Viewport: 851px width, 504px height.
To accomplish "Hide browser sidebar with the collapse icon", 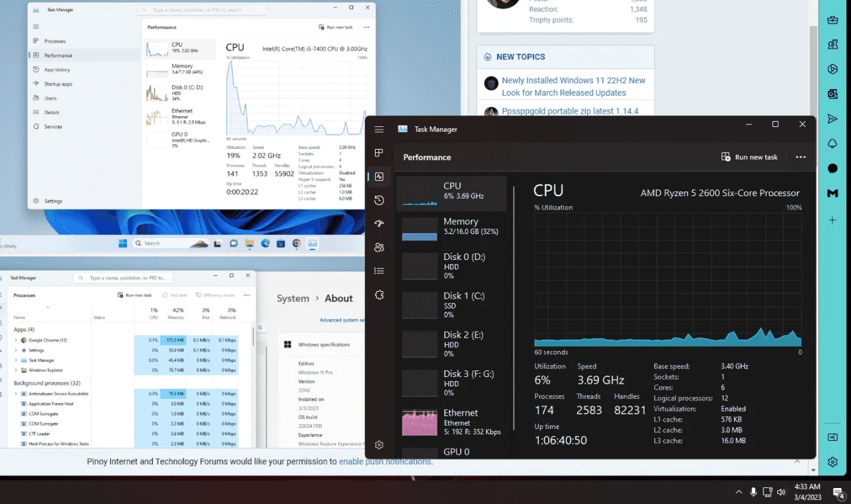I will coord(832,437).
